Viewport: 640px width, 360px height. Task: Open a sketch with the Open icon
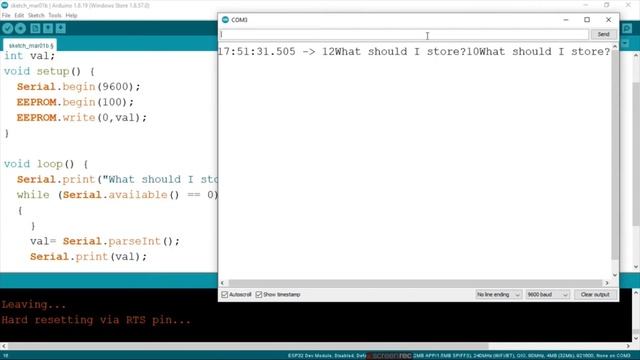coord(48,28)
